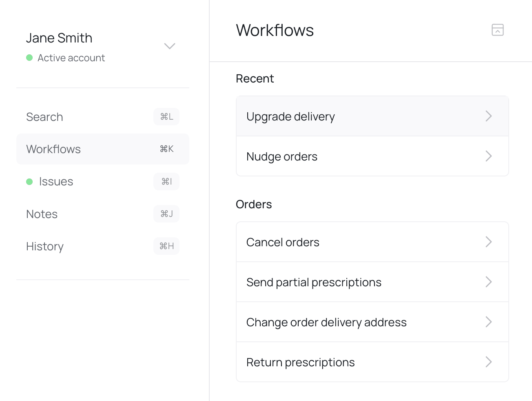Click the ⌘L shortcut badge next to Search
The width and height of the screenshot is (532, 401).
click(166, 116)
